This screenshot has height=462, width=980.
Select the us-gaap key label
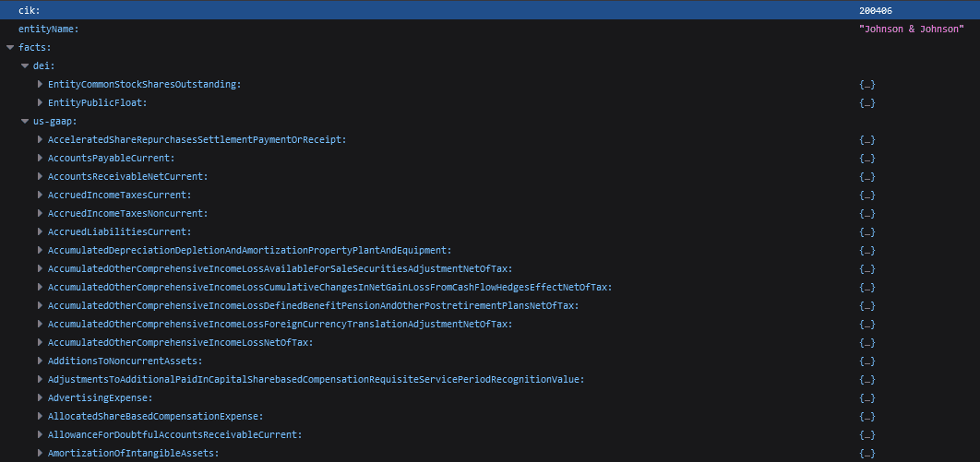coord(55,121)
